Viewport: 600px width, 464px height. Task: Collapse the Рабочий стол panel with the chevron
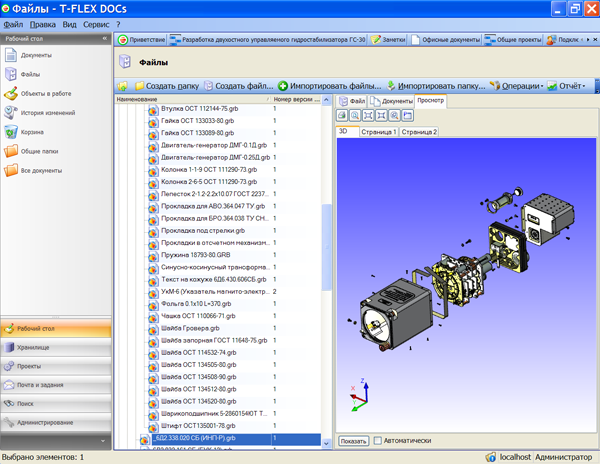click(x=105, y=38)
